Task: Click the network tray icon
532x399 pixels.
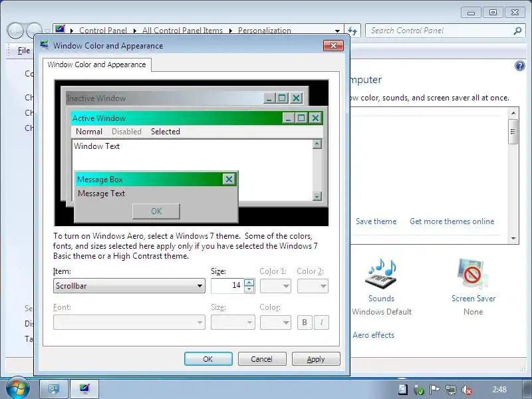Action: coord(451,390)
